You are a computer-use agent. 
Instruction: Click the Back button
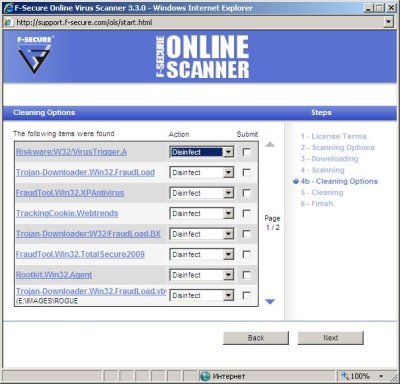pos(256,338)
